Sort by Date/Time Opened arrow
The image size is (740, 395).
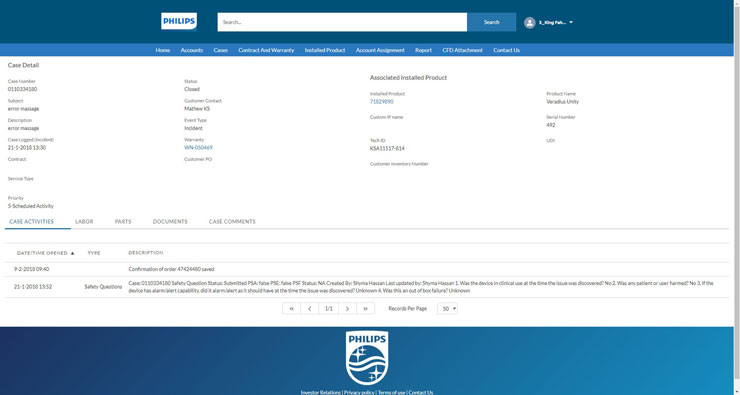coord(73,253)
